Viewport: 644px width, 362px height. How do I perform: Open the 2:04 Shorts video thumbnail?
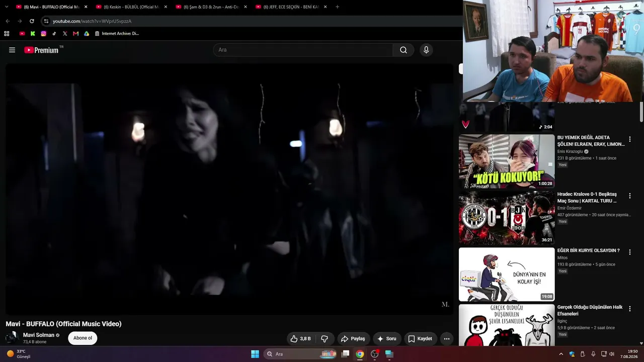click(x=507, y=117)
